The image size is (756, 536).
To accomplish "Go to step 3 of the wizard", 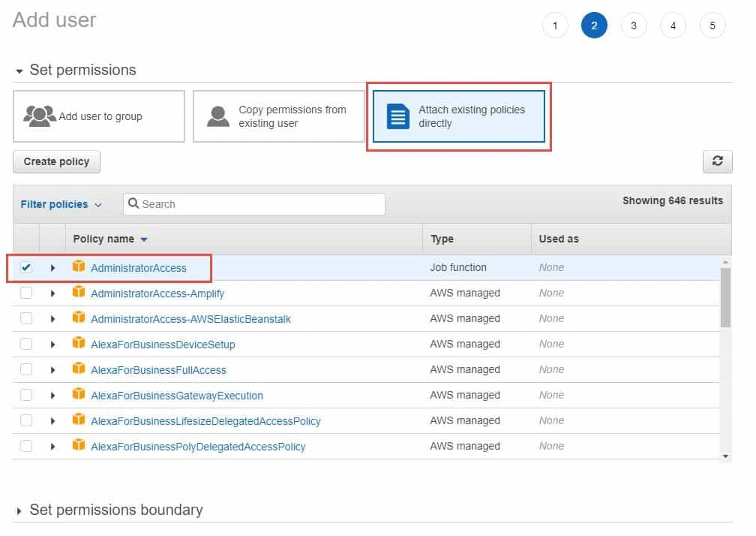I will coord(634,25).
